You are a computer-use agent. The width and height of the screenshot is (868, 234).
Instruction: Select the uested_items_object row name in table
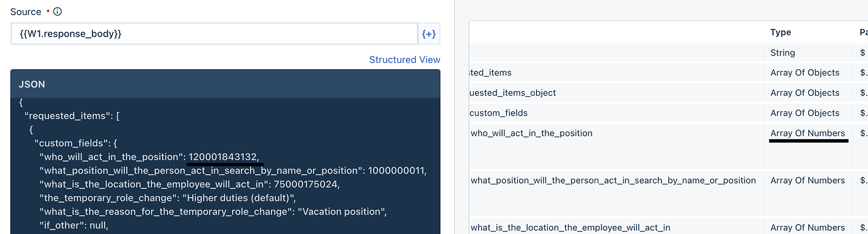513,93
